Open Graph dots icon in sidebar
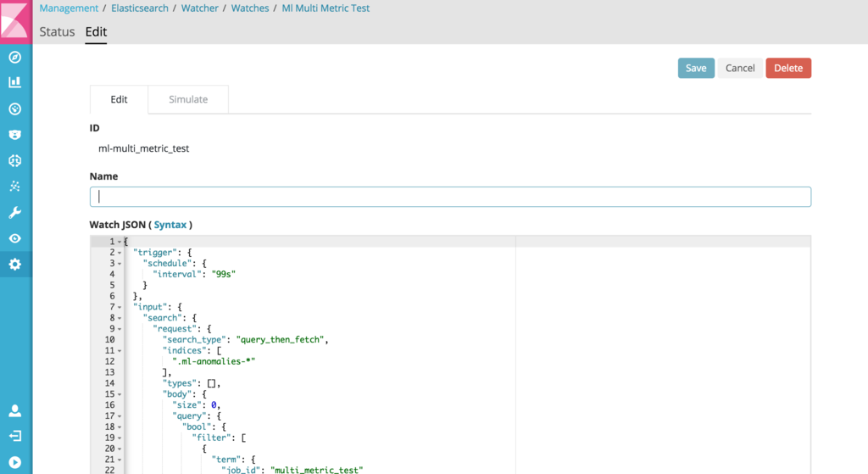The width and height of the screenshot is (868, 474). [x=15, y=186]
